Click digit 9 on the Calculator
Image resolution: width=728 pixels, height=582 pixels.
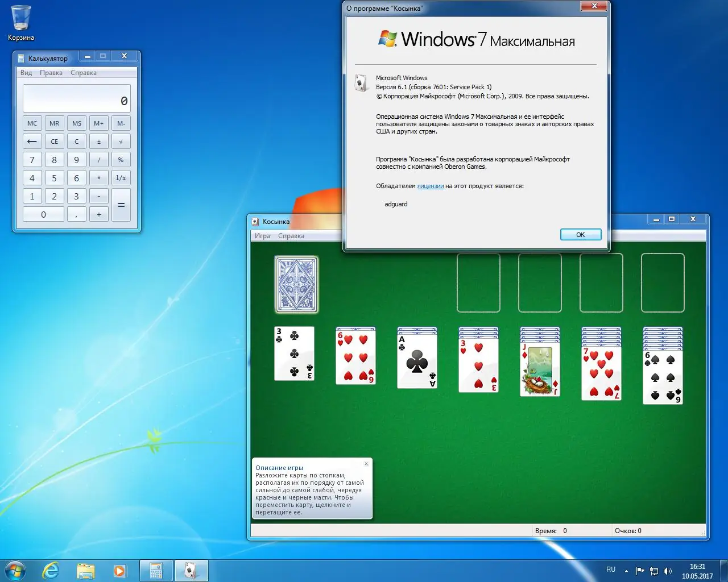[x=76, y=160]
